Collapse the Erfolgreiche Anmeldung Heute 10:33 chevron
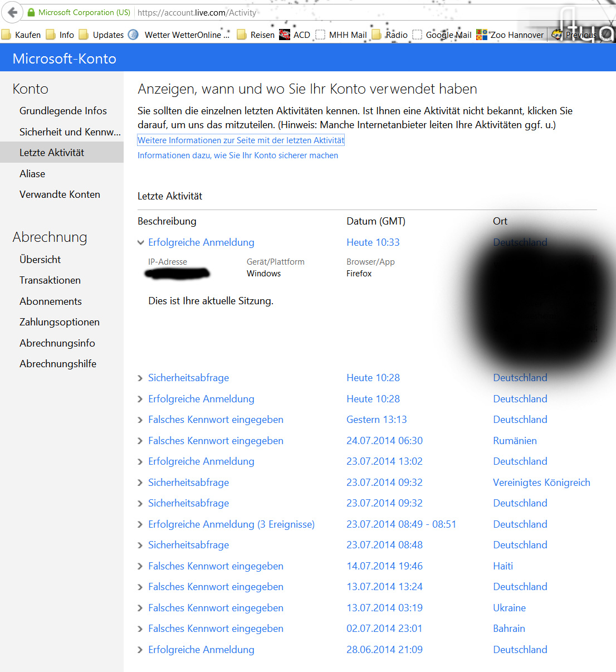Viewport: 616px width, 672px height. [141, 242]
